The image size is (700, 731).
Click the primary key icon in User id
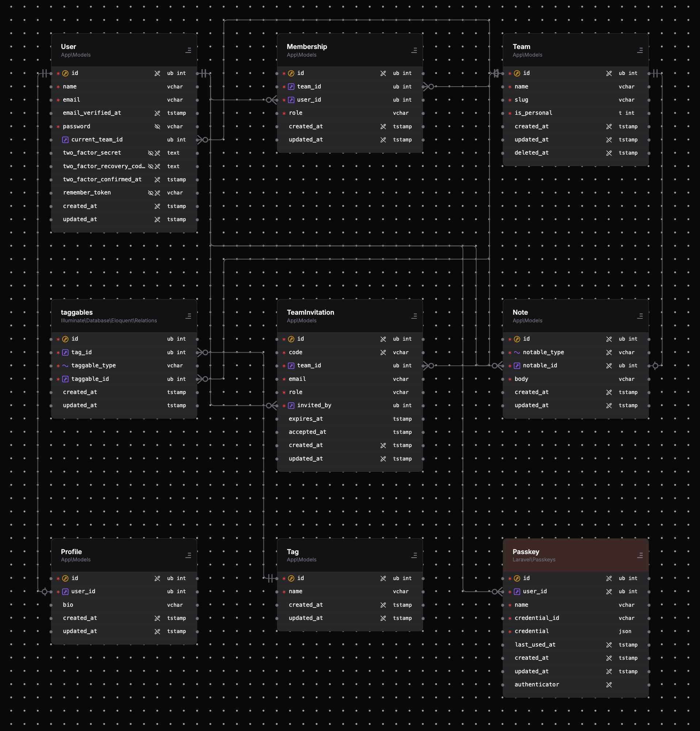[x=65, y=73]
